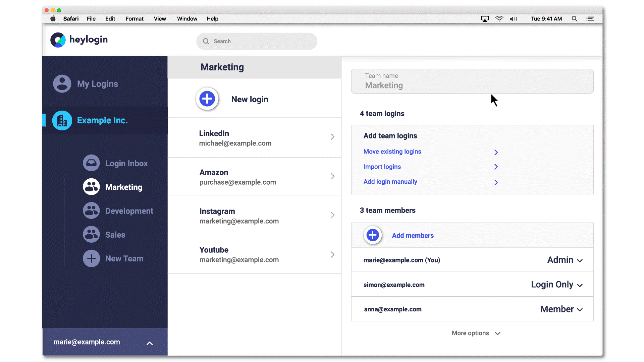Open the Admin role dropdown for marie
The width and height of the screenshot is (644, 362).
pyautogui.click(x=565, y=260)
